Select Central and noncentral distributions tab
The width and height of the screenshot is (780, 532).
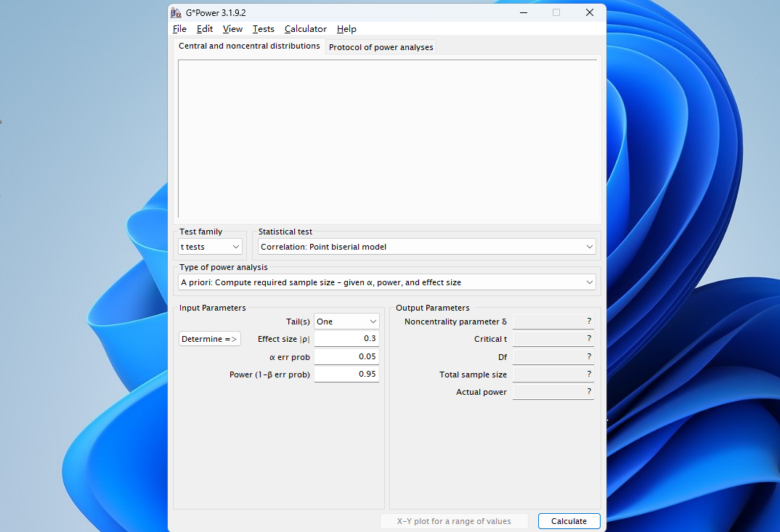pyautogui.click(x=249, y=46)
